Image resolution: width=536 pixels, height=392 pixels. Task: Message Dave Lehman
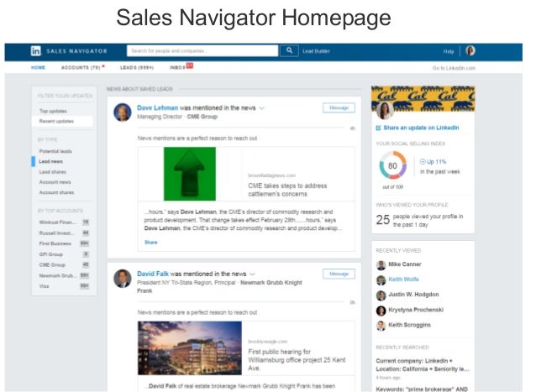pos(339,108)
